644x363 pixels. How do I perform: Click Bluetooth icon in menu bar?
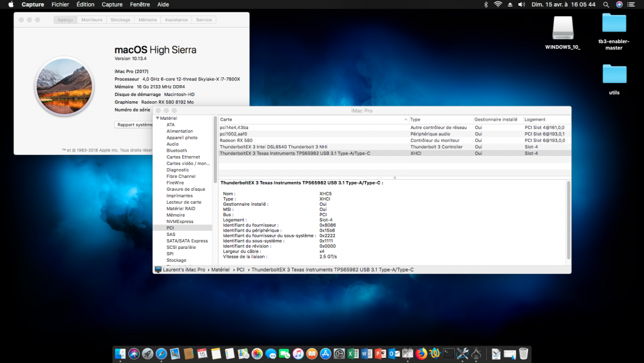click(x=486, y=5)
